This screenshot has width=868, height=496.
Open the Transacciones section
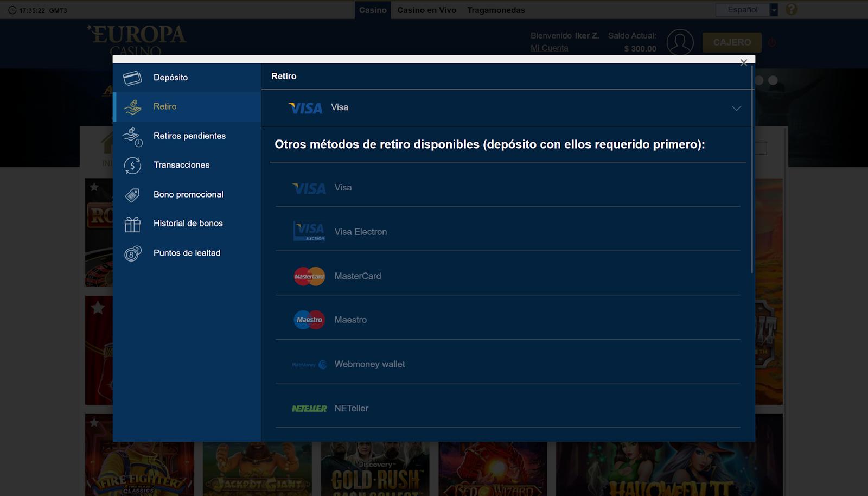(187, 165)
